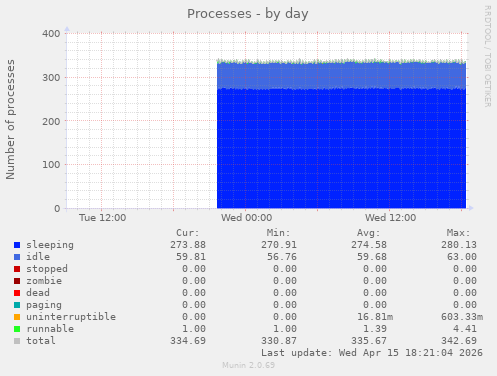Viewport: 497px width, 376px height.
Task: Click the 'dead' legend label
Action: click(38, 293)
